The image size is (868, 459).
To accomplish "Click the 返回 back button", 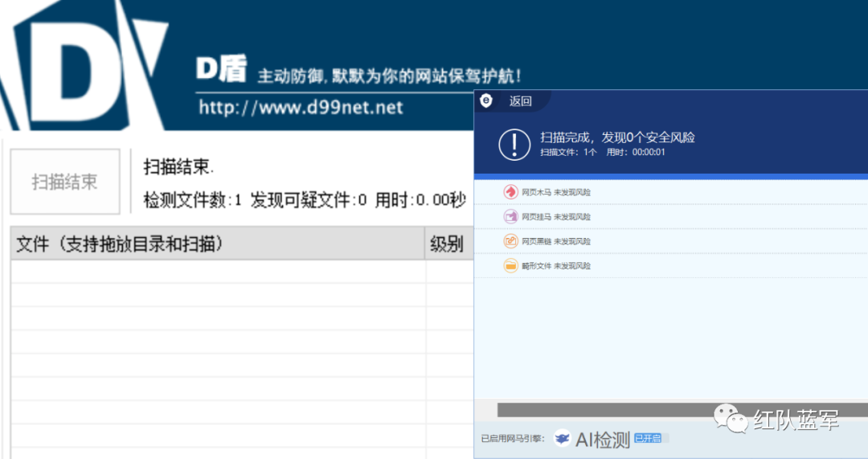I will (520, 100).
